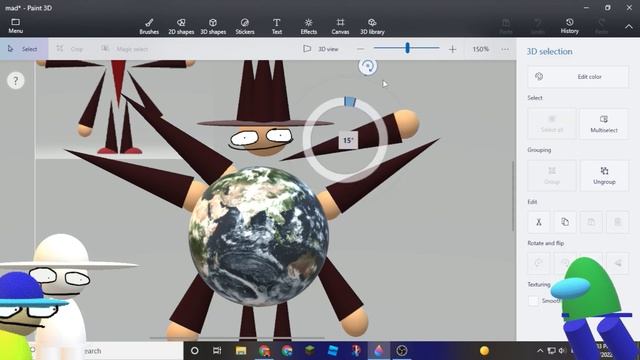
Task: Open the History panel
Action: coord(569,26)
